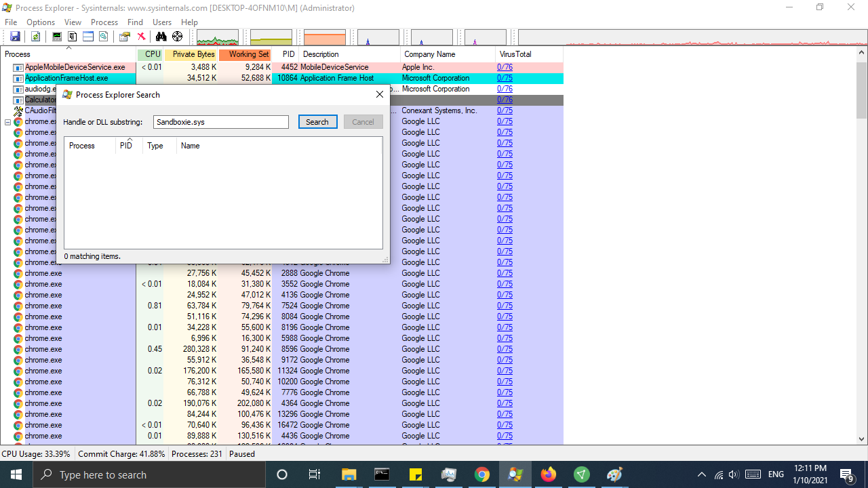Open Firefox from the taskbar

pyautogui.click(x=549, y=474)
